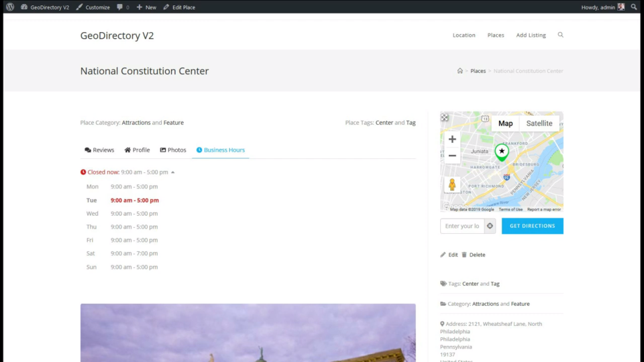Open sidebar Center tag link

470,284
